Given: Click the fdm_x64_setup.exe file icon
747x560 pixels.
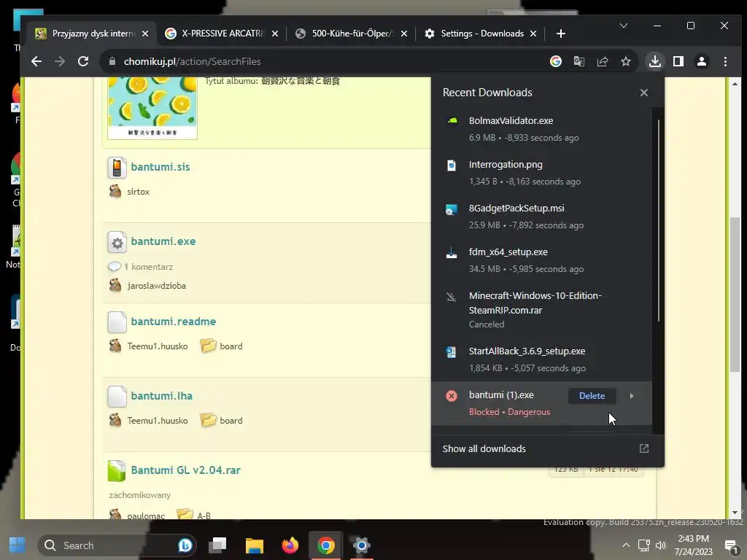Looking at the screenshot, I should [451, 252].
